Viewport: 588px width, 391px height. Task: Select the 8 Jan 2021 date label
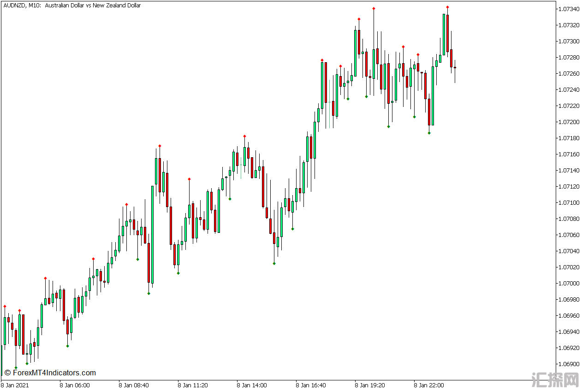(15, 385)
